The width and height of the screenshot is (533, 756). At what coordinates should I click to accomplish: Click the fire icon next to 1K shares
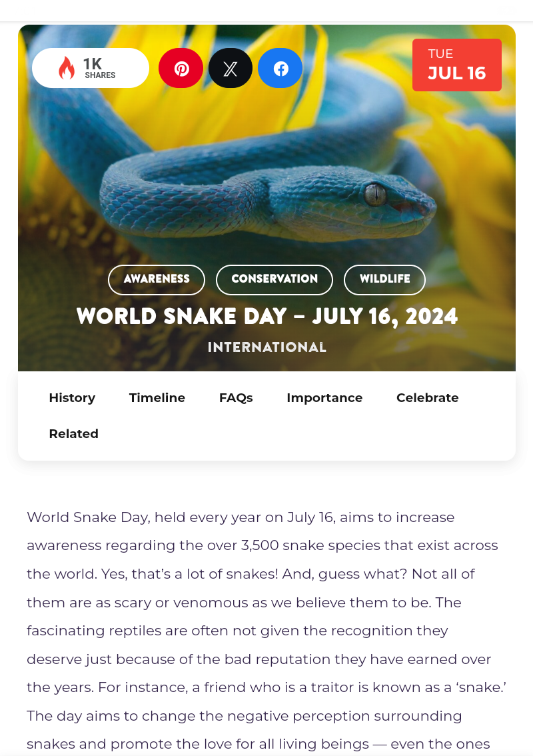[67, 67]
